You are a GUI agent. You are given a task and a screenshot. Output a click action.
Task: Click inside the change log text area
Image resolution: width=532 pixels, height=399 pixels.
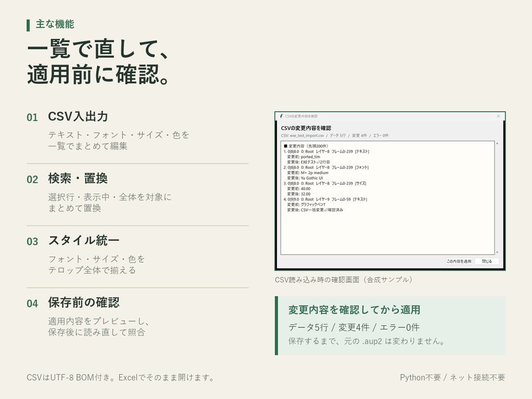click(x=388, y=198)
